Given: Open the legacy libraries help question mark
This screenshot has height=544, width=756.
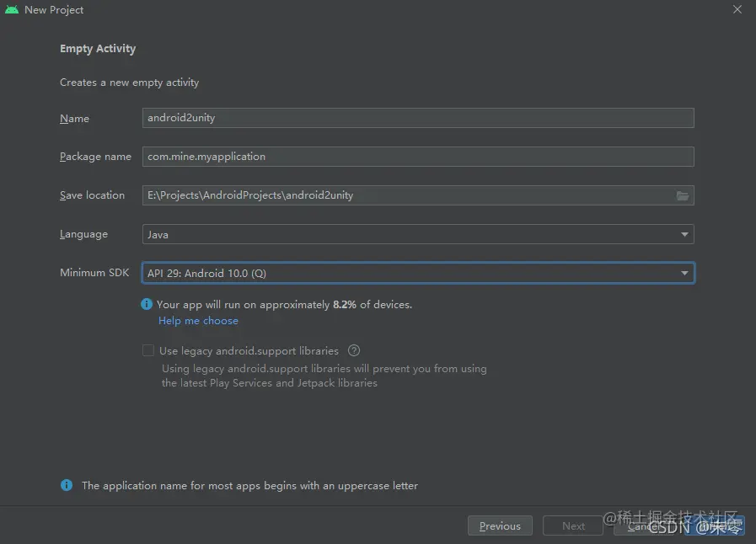Looking at the screenshot, I should (x=354, y=351).
